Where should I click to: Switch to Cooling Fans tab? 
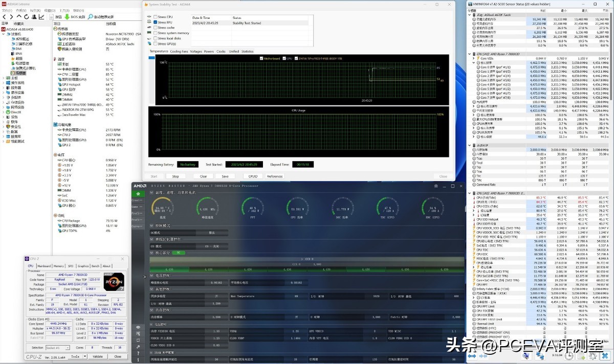coord(179,51)
